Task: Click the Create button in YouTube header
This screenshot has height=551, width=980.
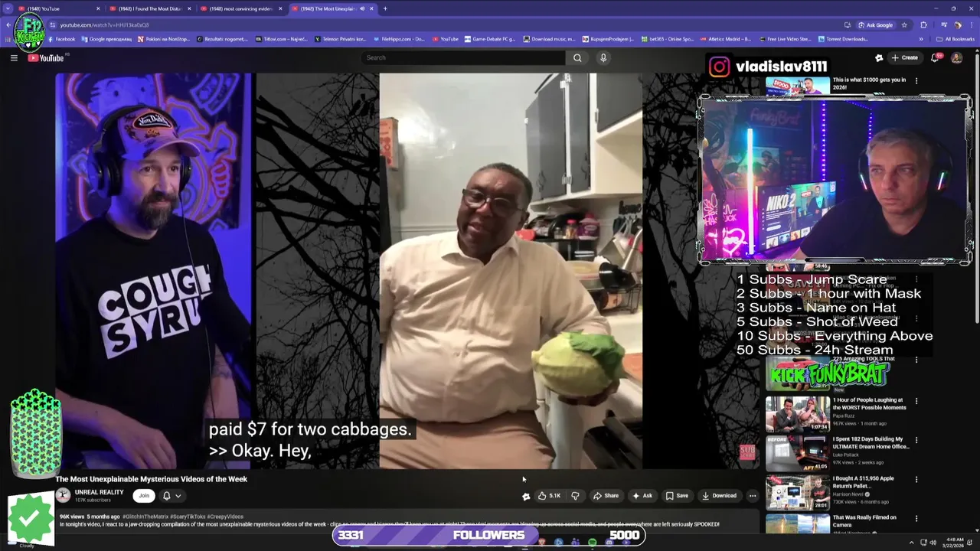Action: [904, 57]
